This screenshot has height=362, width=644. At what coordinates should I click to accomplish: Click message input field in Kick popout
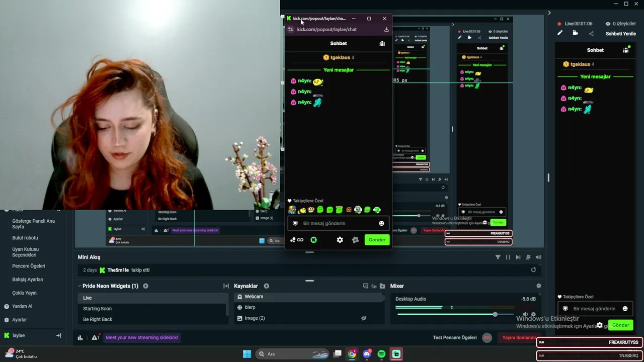338,223
